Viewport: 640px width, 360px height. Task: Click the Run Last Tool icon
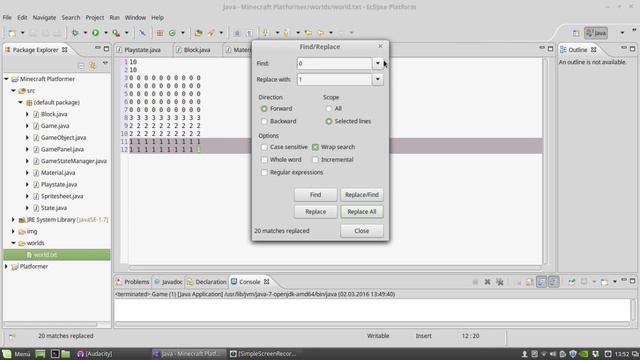pyautogui.click(x=116, y=33)
